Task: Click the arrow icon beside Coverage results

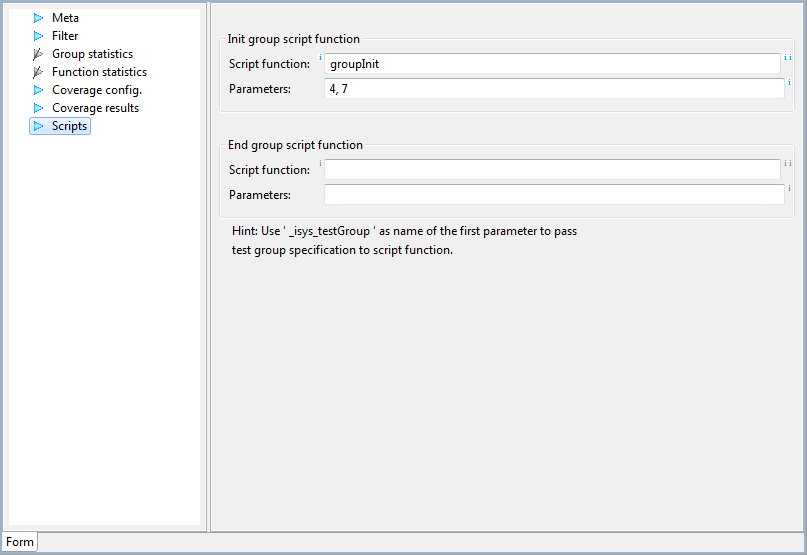Action: [x=39, y=108]
